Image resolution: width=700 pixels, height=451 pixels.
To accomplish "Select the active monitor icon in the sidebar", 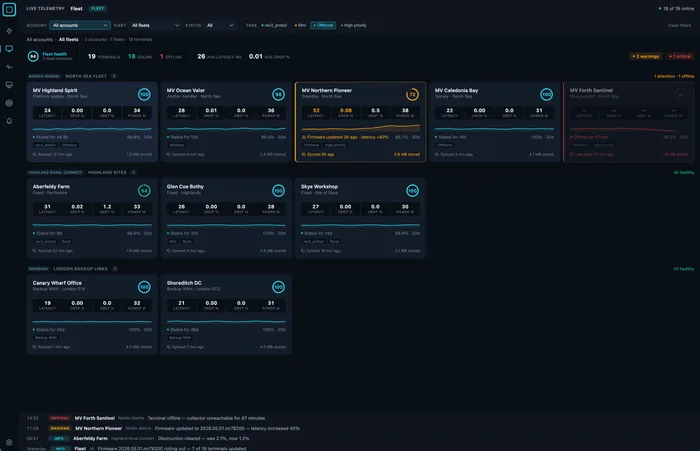I will click(9, 49).
